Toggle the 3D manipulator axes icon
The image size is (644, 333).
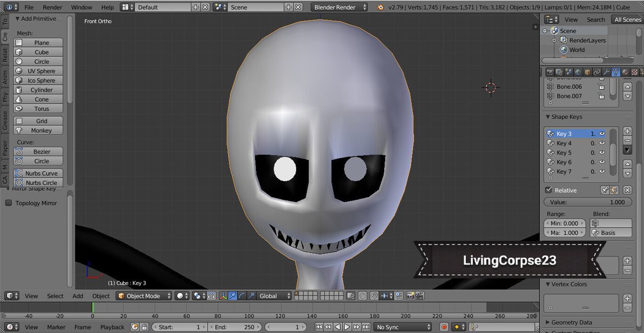pyautogui.click(x=223, y=296)
